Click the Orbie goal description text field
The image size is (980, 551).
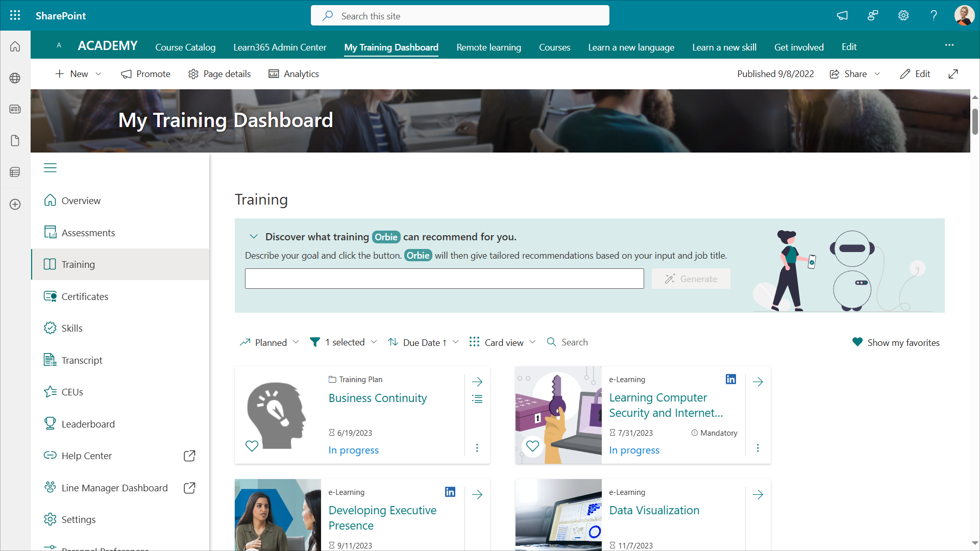444,279
